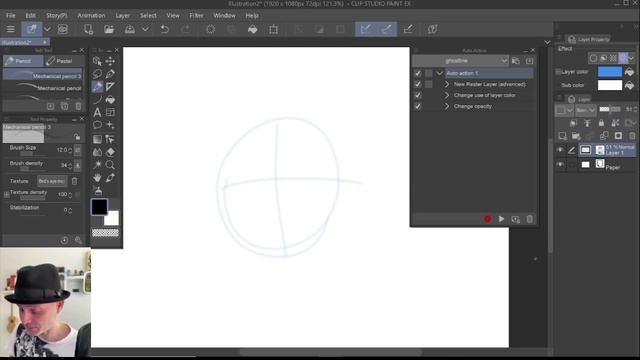640x360 pixels.
Task: Toggle the Change use of layer color checkbox
Action: 418,96
